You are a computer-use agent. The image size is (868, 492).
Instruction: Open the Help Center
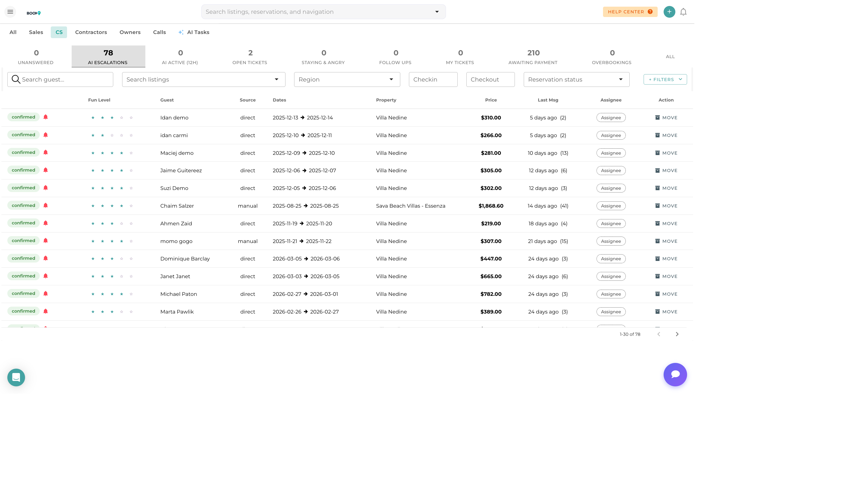(x=630, y=12)
